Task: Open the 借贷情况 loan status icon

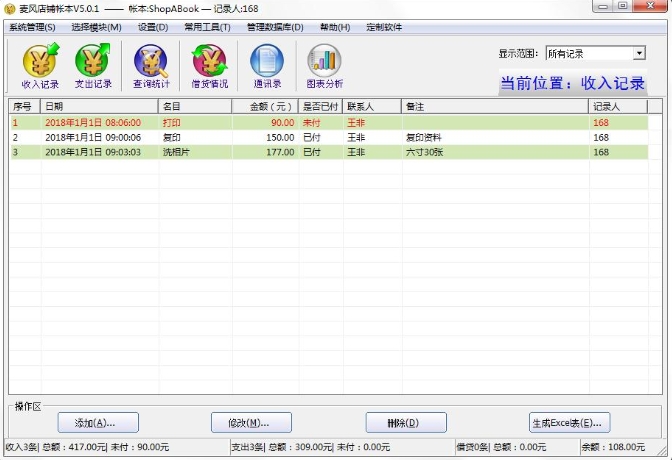Action: [209, 66]
